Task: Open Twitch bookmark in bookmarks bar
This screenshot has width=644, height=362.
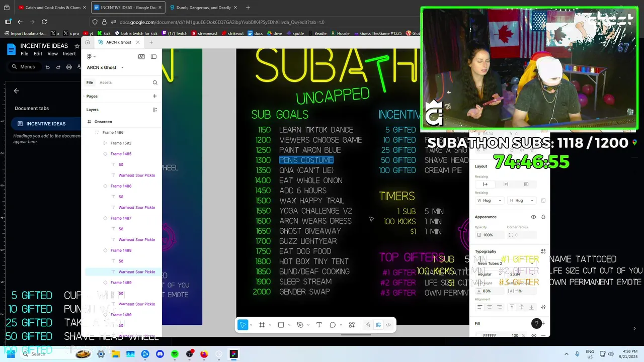Action: (x=174, y=33)
